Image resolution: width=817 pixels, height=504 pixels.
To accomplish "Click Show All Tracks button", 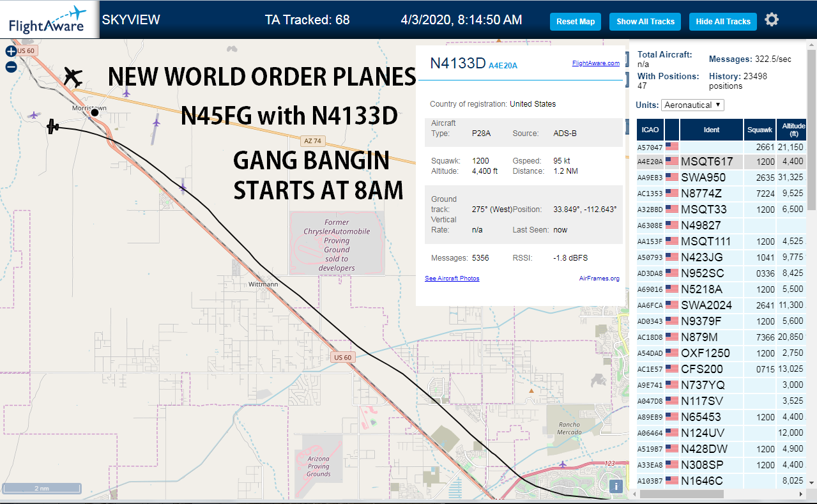I will click(x=645, y=22).
